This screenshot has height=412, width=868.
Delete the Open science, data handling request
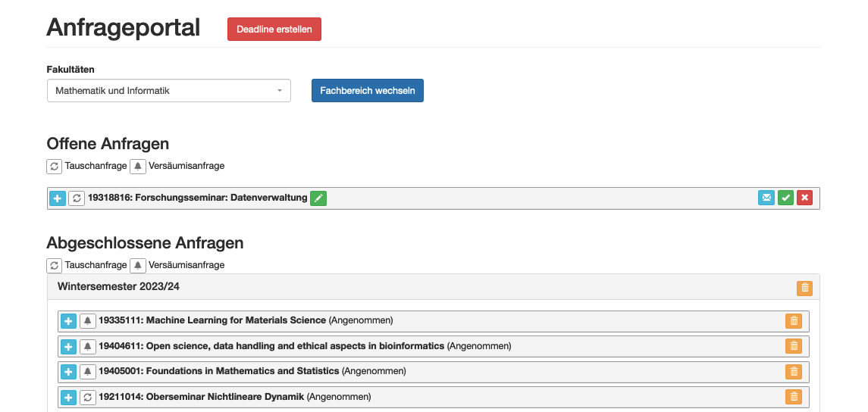click(x=794, y=346)
